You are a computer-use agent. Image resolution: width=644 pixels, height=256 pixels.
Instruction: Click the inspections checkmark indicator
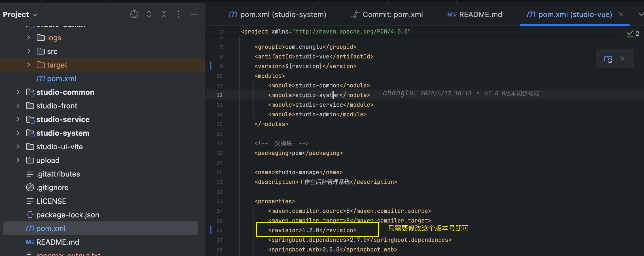point(633,34)
